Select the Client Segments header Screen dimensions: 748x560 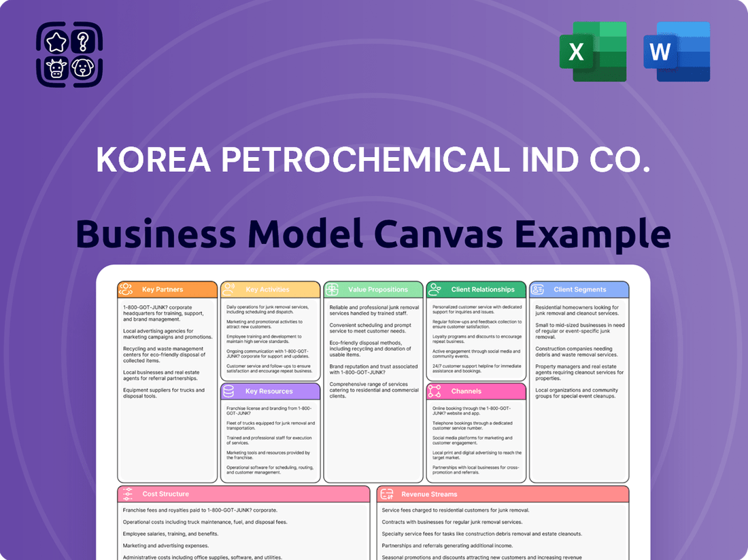(579, 290)
